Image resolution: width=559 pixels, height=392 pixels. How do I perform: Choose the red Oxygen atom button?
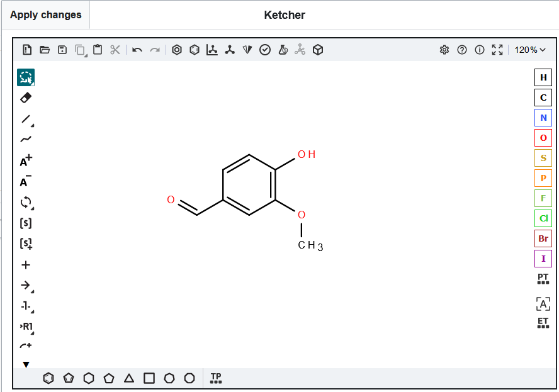pos(543,138)
